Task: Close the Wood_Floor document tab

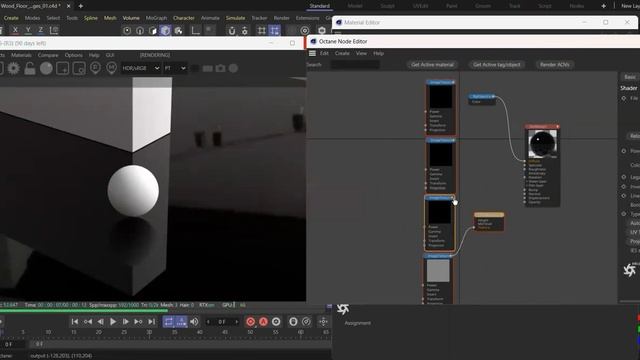Action: [x=68, y=6]
